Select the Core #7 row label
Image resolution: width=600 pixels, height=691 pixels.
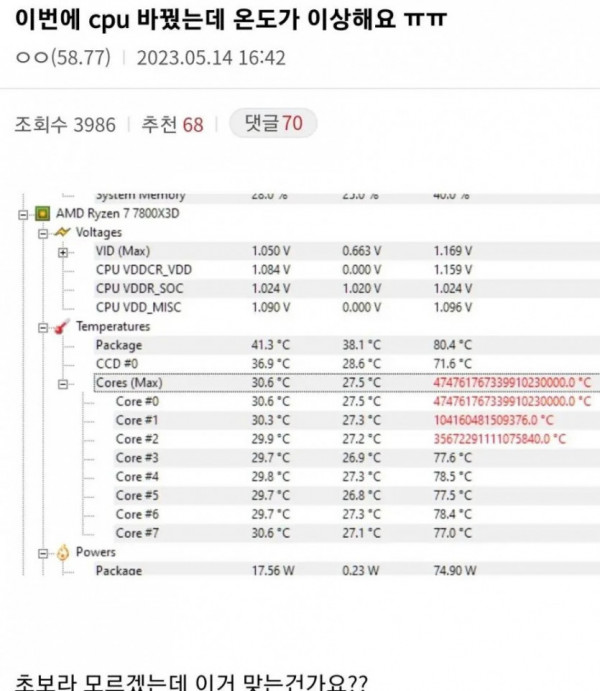tap(137, 533)
